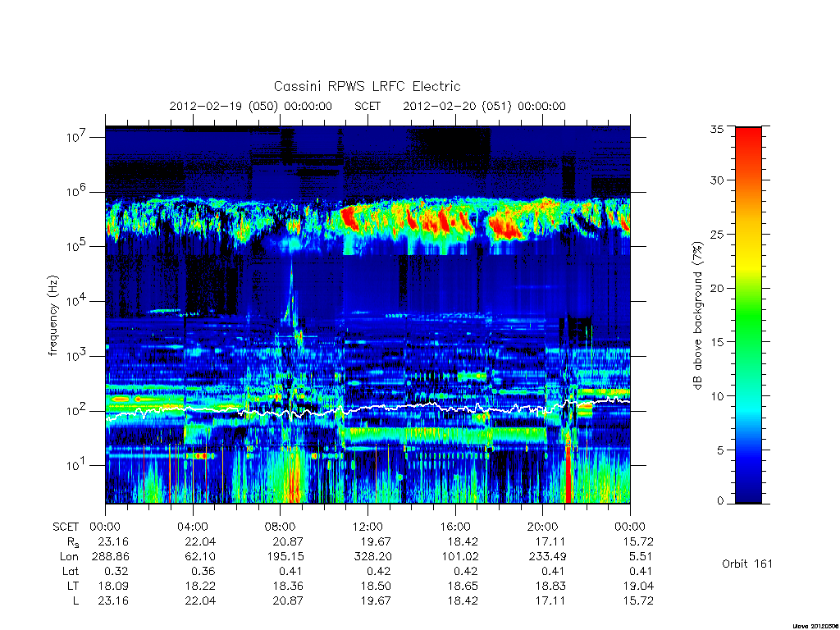Click the 10^7 frequency tick label
This screenshot has height=630, width=840.
pyautogui.click(x=77, y=137)
